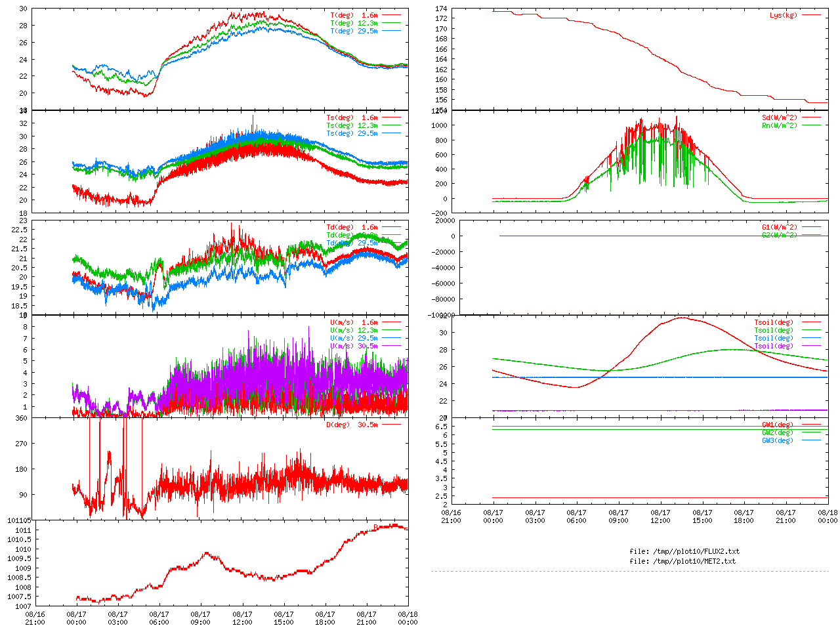Screen dimensions: 840x630
Task: Select the green T(deg) 12.3m legend label
Action: [x=354, y=23]
